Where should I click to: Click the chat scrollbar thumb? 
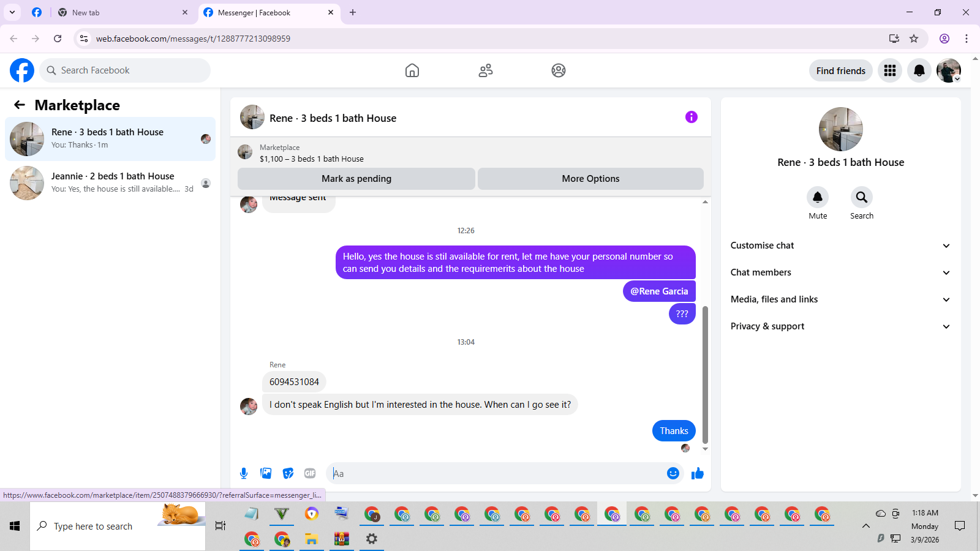(705, 375)
